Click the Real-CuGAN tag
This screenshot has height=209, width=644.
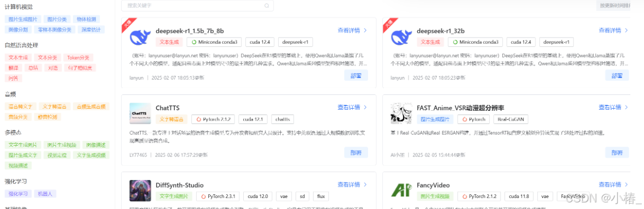(511, 119)
